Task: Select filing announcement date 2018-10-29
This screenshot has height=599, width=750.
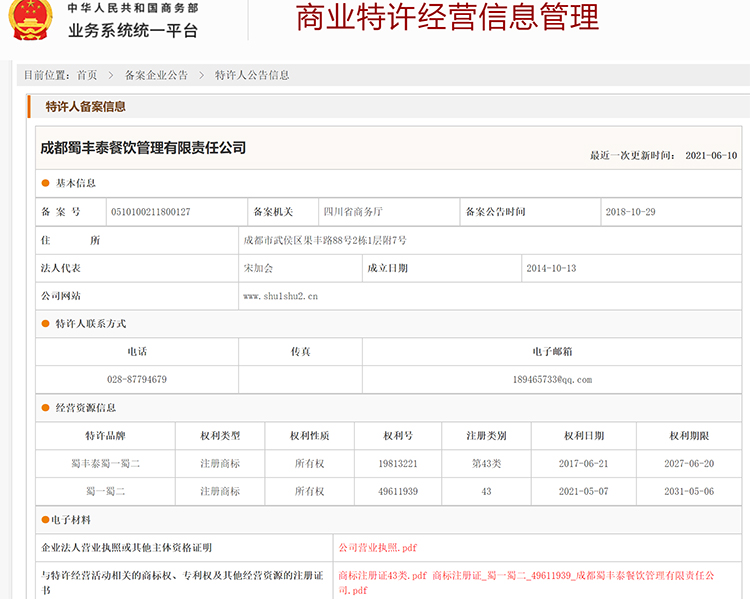Action: point(630,212)
